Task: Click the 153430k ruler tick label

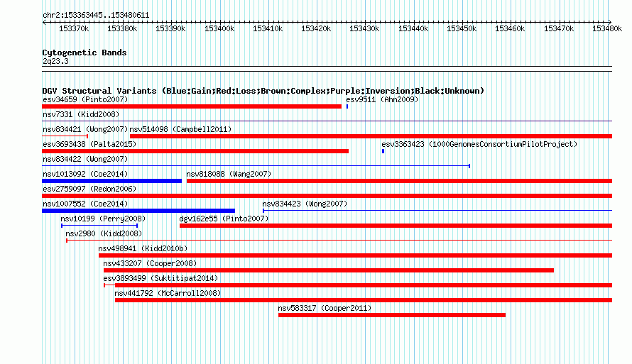Action: (x=364, y=28)
